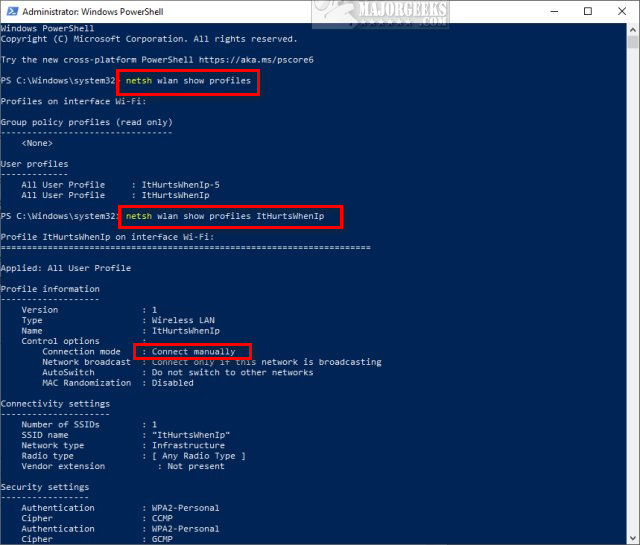Click the 'Network broadcast' label
Viewport: 640px width, 545px height.
pos(87,362)
